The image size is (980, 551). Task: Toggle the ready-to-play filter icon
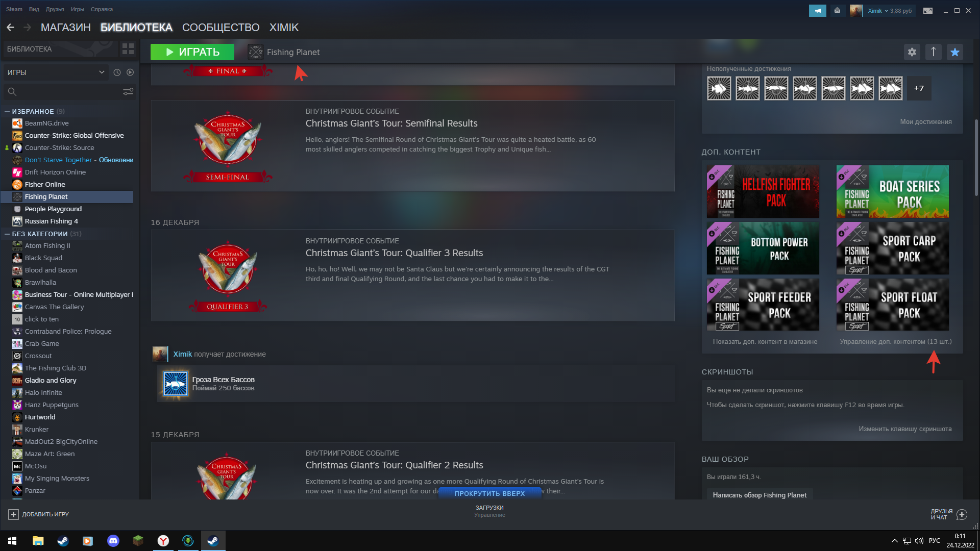coord(130,72)
